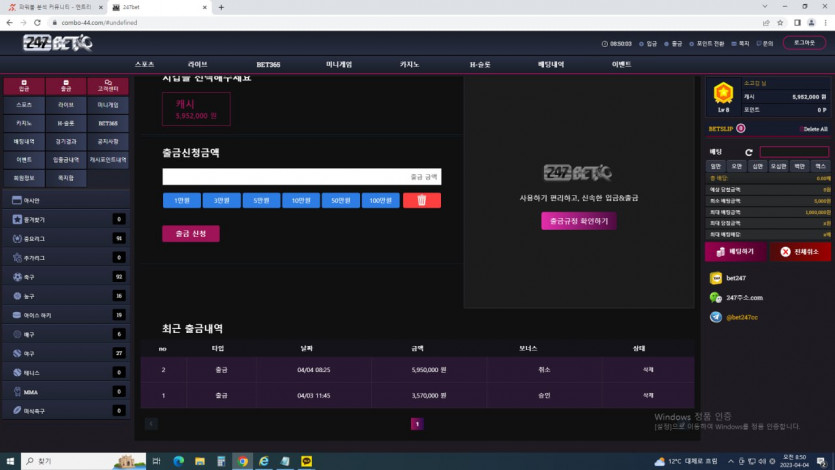
Task: Click the MMA sport icon in sidebar
Action: click(x=17, y=391)
